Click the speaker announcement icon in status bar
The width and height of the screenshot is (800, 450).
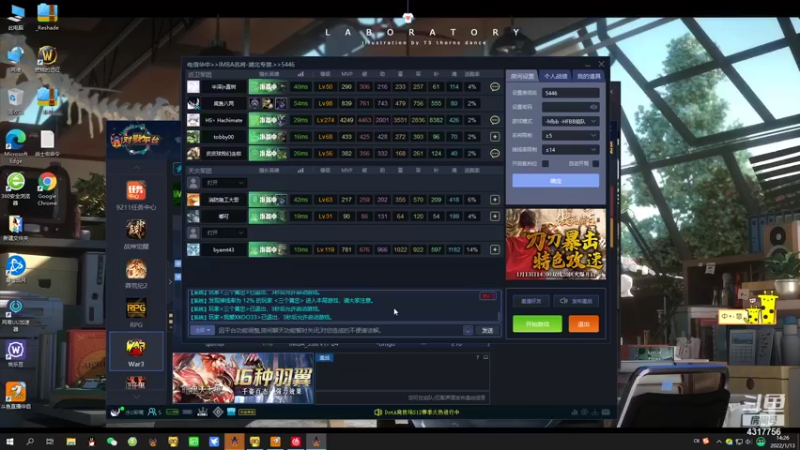click(x=378, y=412)
